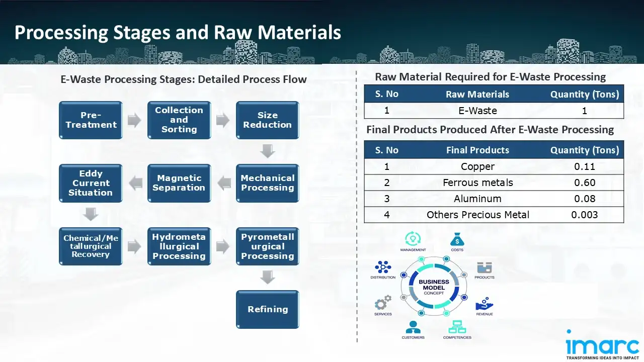
Task: Click the Management icon in business model
Action: [x=413, y=239]
